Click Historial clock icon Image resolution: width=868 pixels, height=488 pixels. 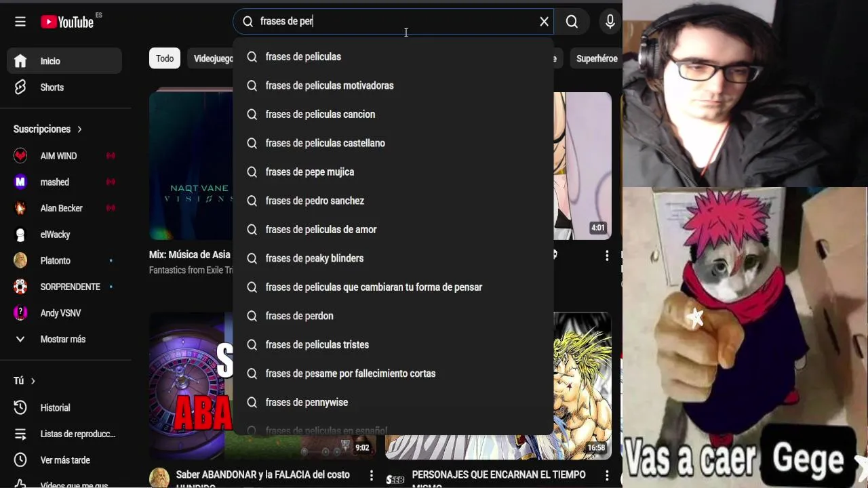pos(20,407)
